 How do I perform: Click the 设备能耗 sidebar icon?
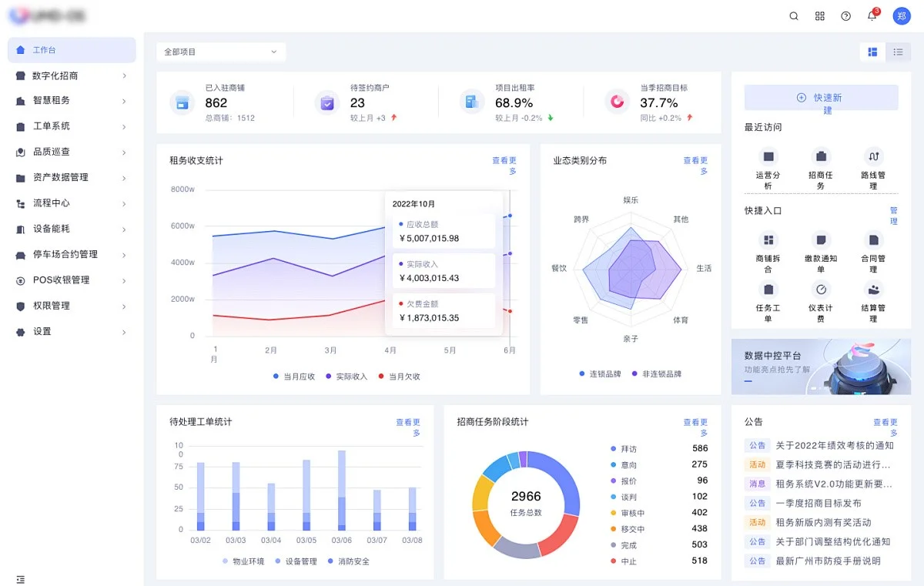pos(21,229)
